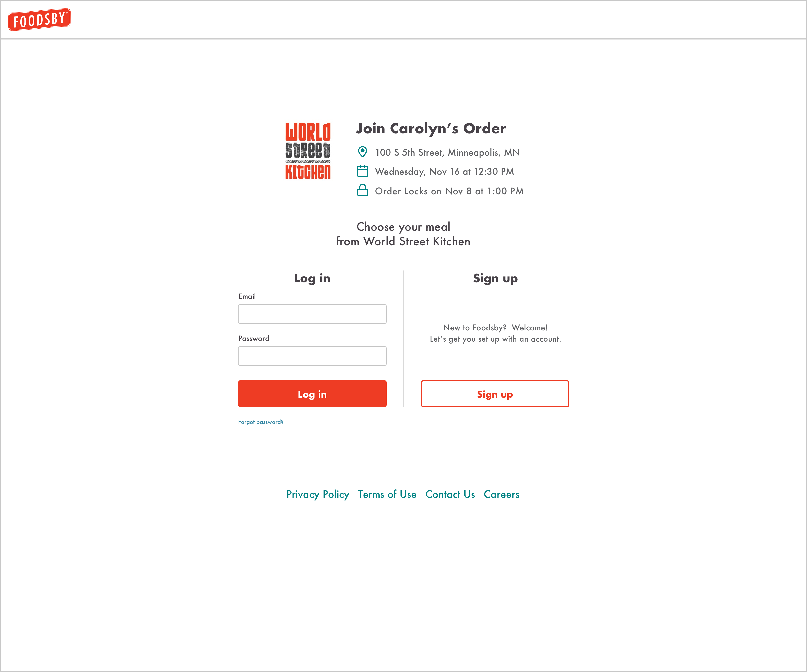Click the Sign up button
The height and width of the screenshot is (672, 807).
495,393
